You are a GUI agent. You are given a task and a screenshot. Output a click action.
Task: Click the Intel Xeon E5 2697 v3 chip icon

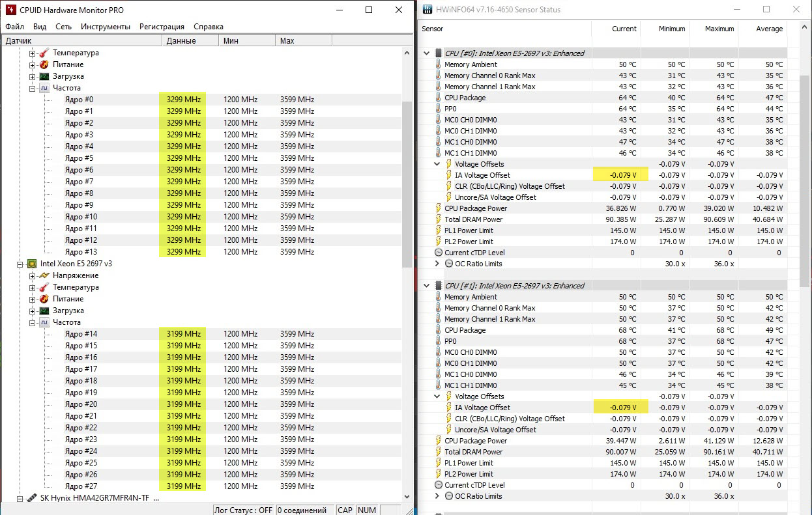tap(31, 264)
